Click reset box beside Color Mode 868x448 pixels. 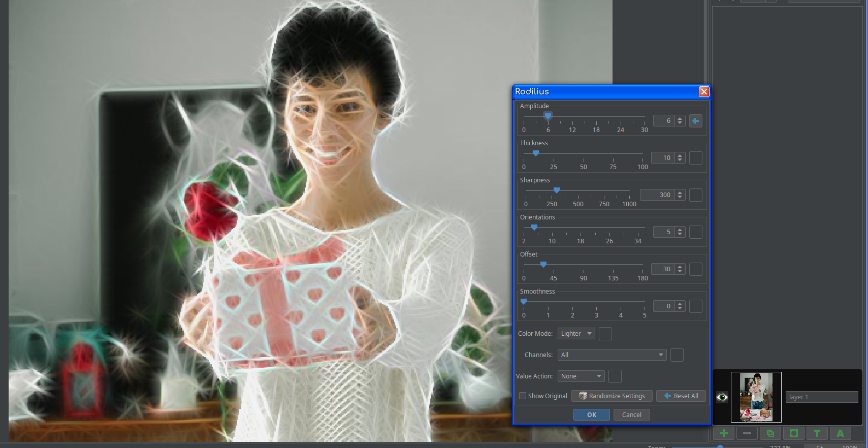[x=605, y=334]
